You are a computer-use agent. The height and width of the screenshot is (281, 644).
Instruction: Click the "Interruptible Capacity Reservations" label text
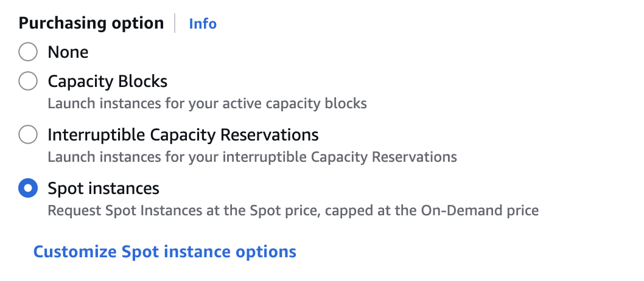pos(183,134)
